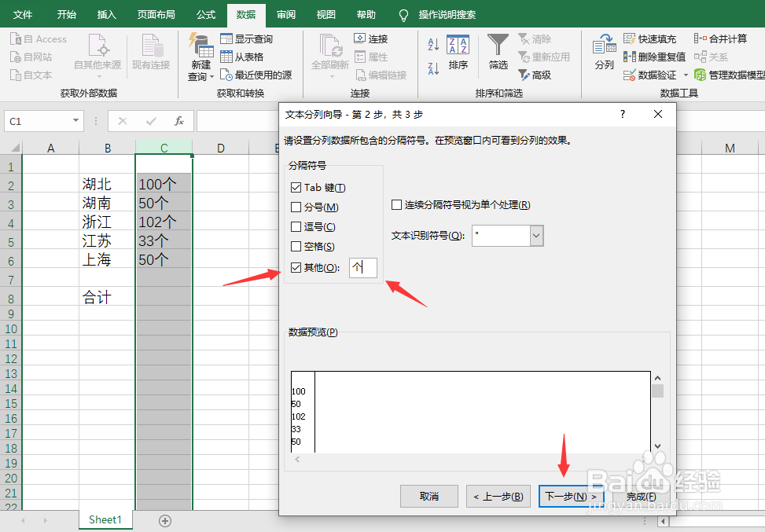Switch to View (视图) tab
765x532 pixels.
pos(326,15)
